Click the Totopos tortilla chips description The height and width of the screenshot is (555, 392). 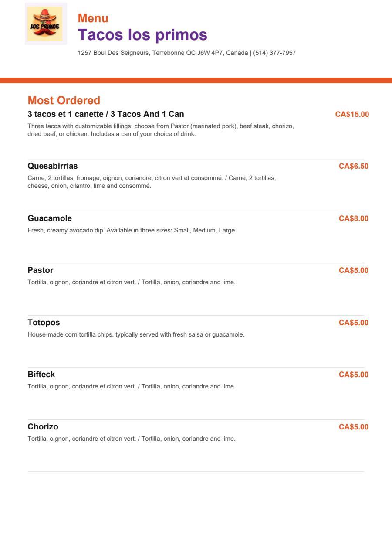click(136, 335)
